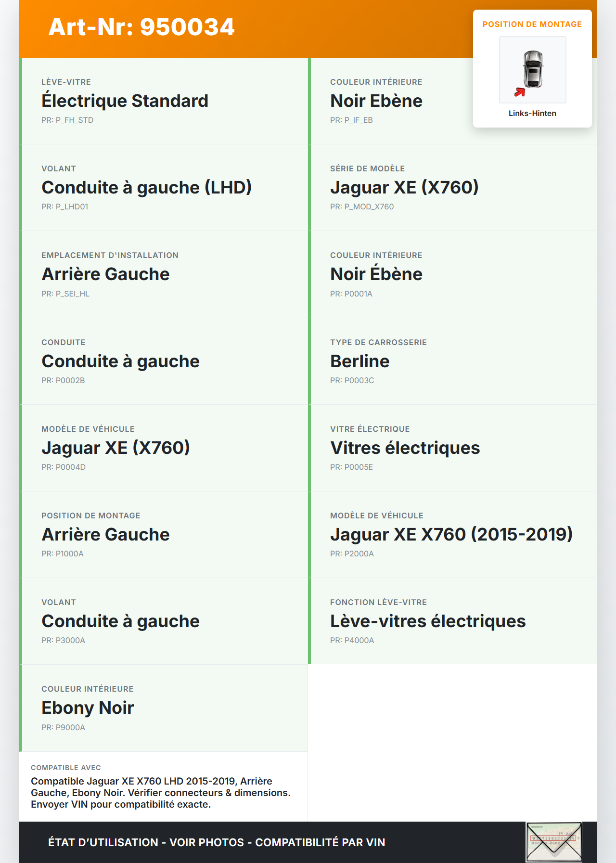Select the "Vitres électriques" value
Image resolution: width=616 pixels, height=863 pixels.
coord(405,448)
